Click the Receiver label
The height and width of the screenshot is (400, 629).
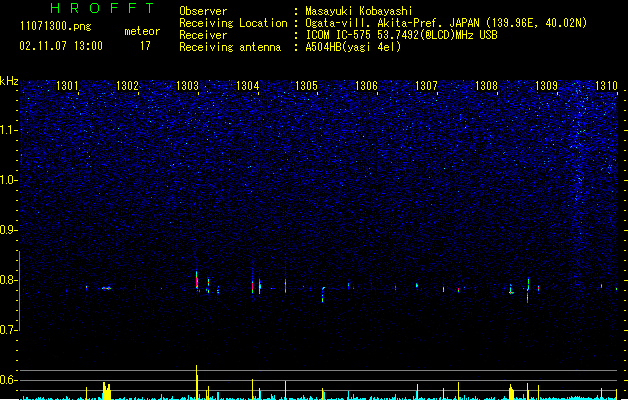(x=203, y=35)
